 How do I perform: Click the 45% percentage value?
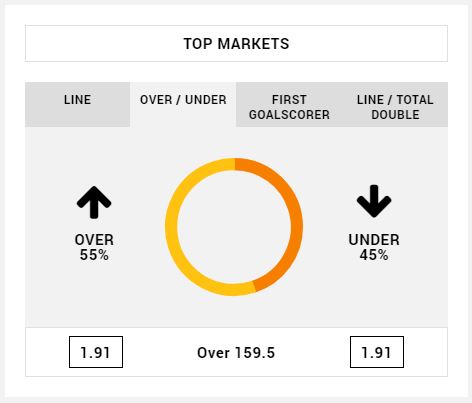pos(374,255)
